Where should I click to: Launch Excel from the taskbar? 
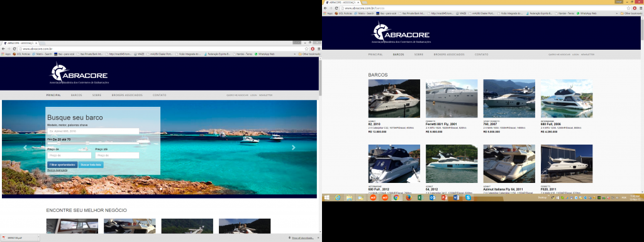pos(420,197)
